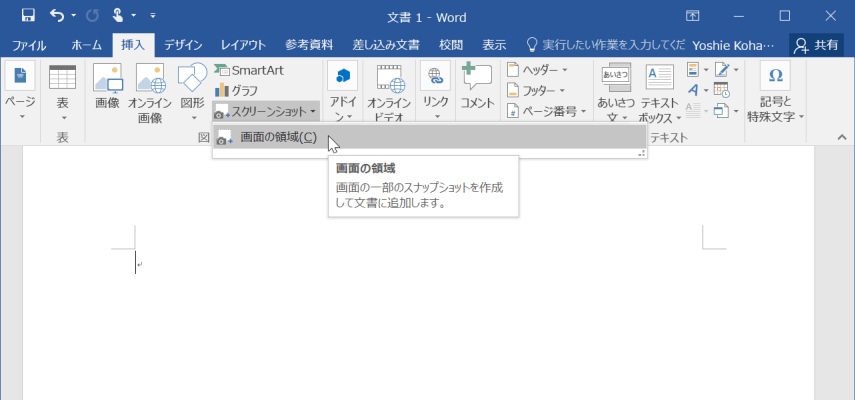Choose 画面の領域(C) screen clipping
855x400 pixels.
coord(429,138)
